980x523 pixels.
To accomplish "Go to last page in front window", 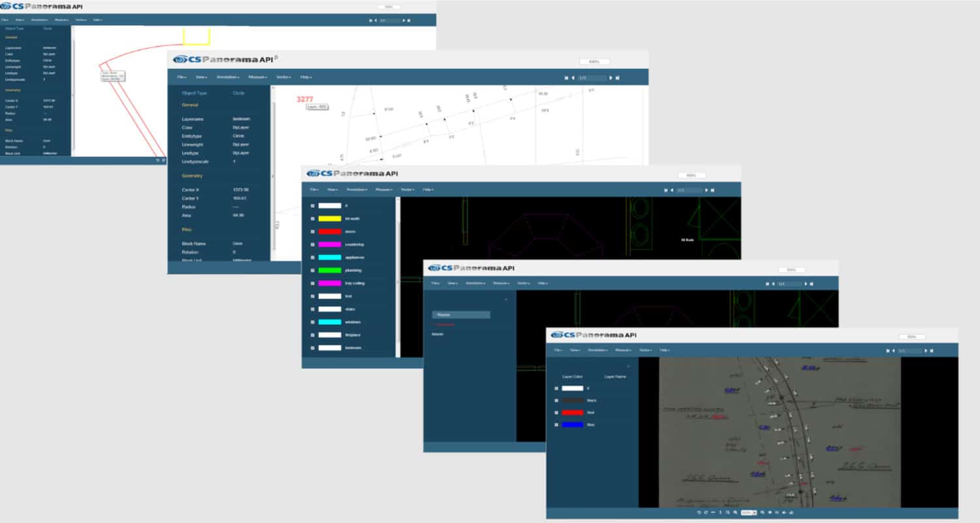I will (932, 350).
